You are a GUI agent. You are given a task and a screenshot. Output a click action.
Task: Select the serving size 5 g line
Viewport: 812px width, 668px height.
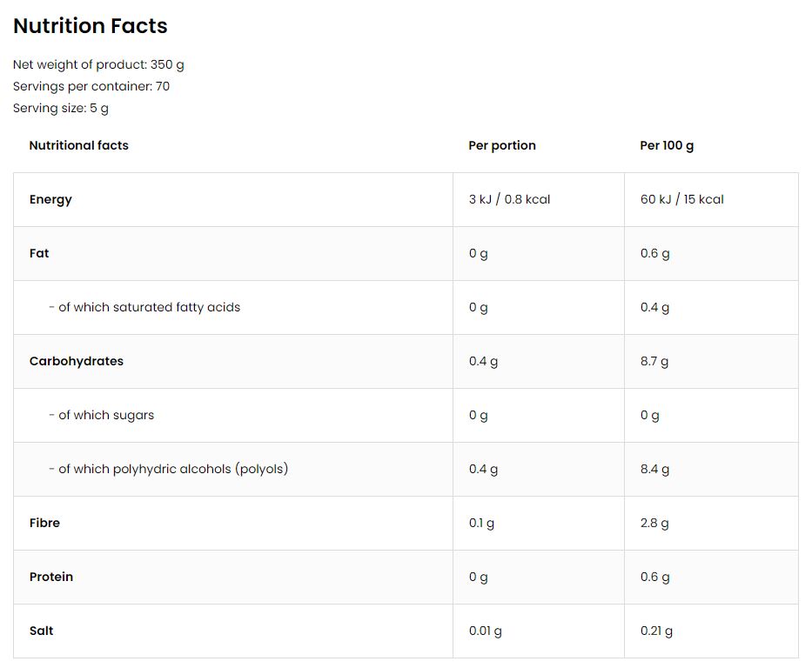pos(61,108)
